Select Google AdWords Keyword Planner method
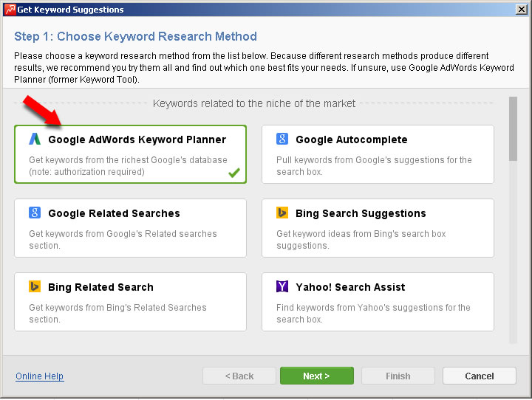The height and width of the screenshot is (400, 532). pyautogui.click(x=130, y=154)
